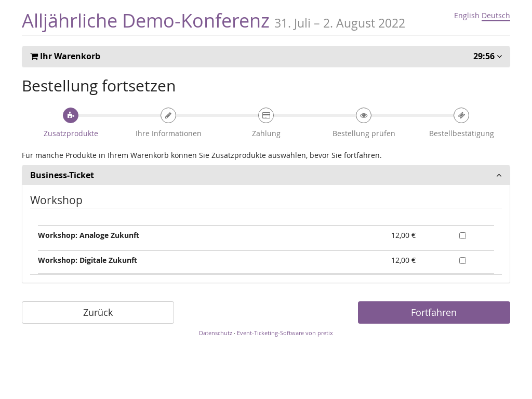The image size is (532, 399).
Task: Click the Business-Ticket heading text
Action: [62, 176]
